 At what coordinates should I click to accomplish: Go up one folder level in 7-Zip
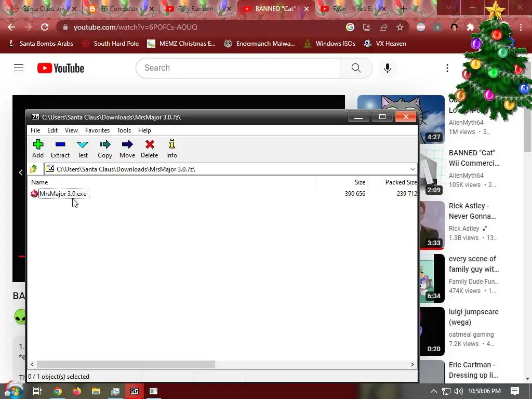tap(34, 169)
